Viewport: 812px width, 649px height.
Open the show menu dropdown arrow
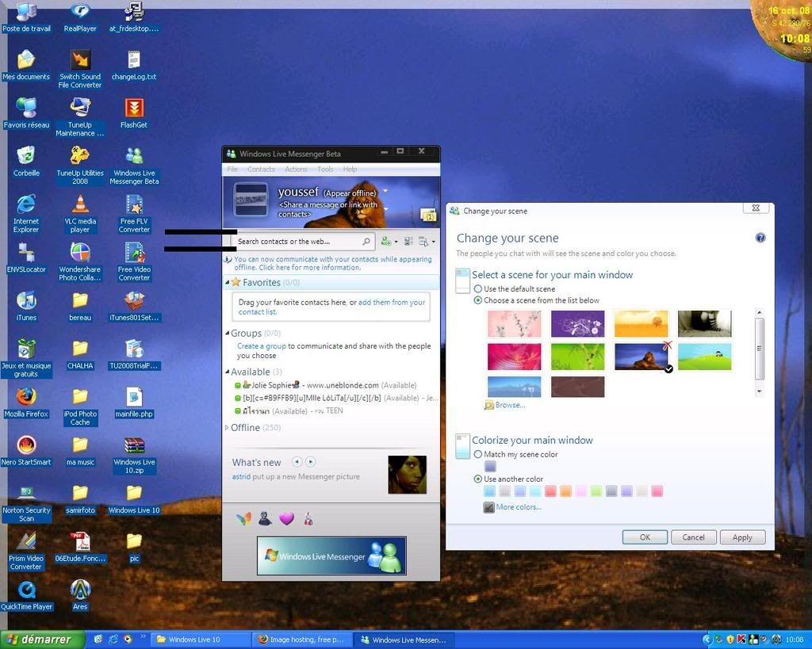tap(434, 242)
